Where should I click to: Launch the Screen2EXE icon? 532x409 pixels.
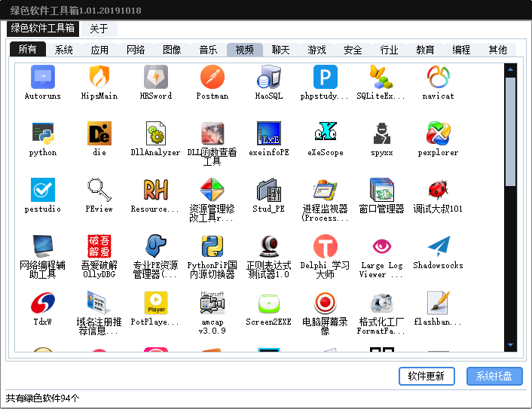click(x=269, y=303)
